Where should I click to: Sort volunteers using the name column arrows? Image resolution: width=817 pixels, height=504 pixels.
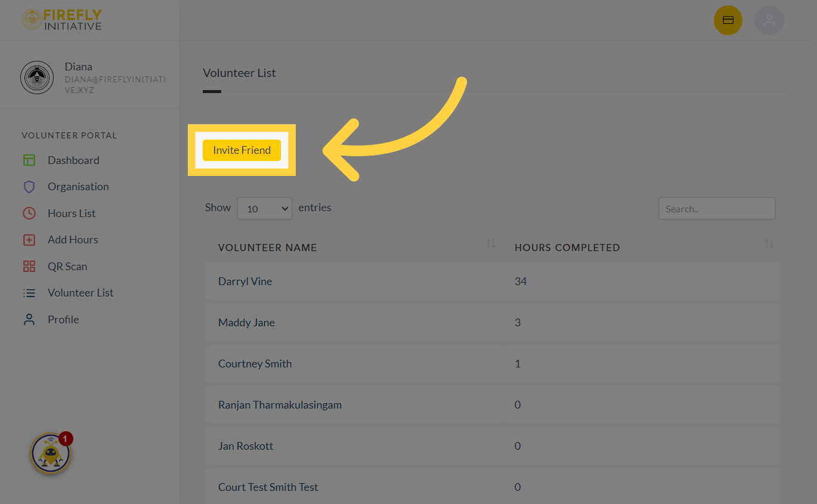click(x=491, y=243)
